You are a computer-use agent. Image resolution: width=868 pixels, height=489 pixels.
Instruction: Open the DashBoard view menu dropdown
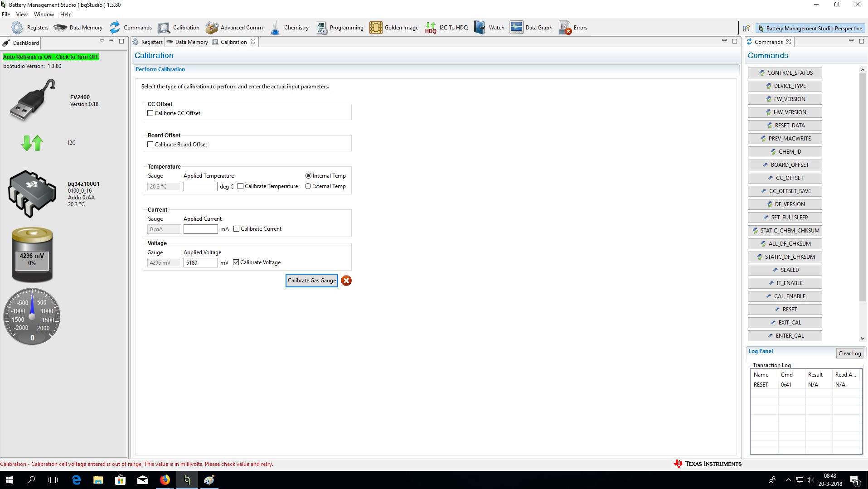[102, 41]
